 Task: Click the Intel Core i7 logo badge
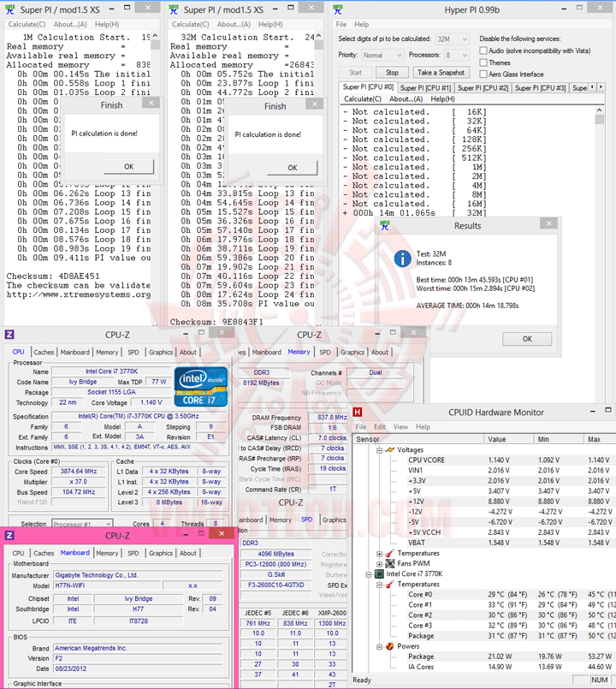(201, 386)
